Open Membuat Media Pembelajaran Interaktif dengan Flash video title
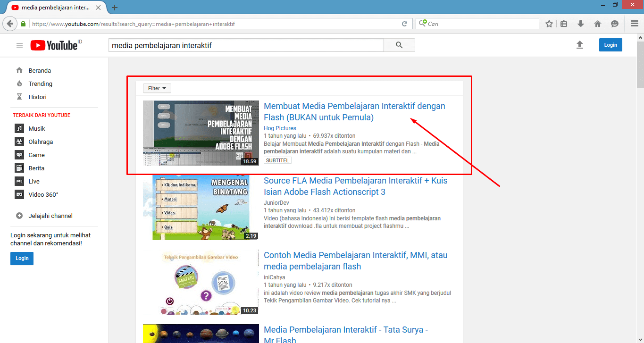644x343 pixels. (354, 112)
